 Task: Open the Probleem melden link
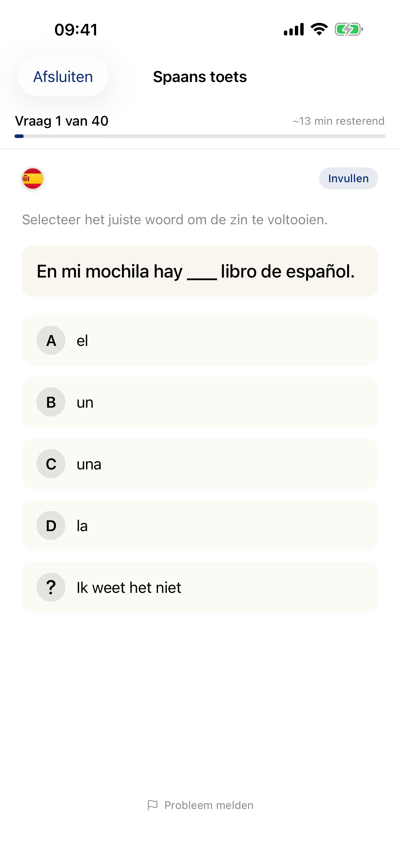tap(208, 805)
